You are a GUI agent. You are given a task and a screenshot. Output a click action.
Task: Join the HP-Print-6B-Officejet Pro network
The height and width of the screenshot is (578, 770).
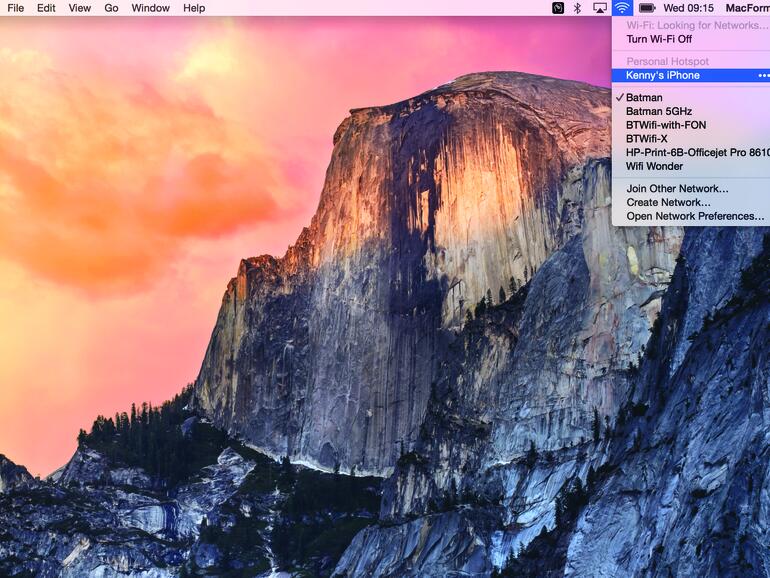pyautogui.click(x=691, y=152)
